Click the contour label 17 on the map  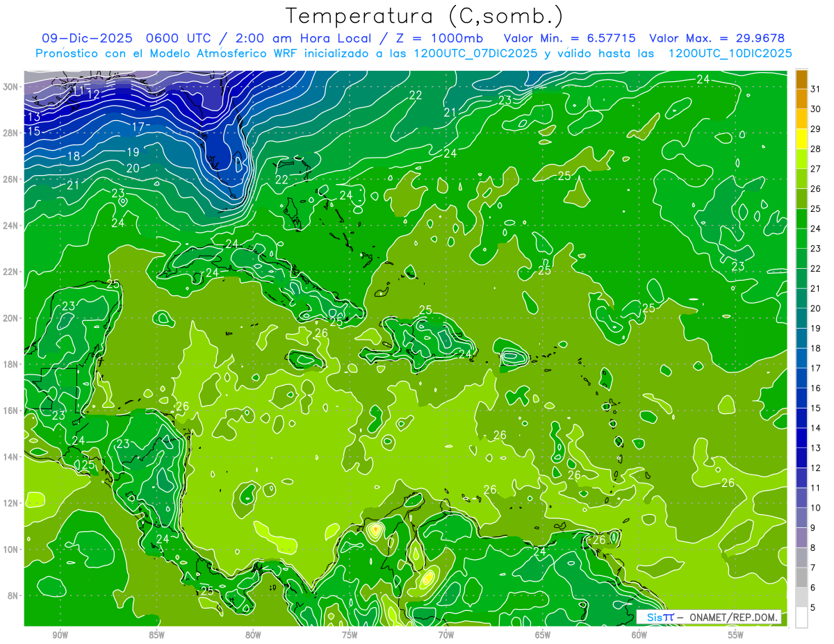(x=138, y=126)
